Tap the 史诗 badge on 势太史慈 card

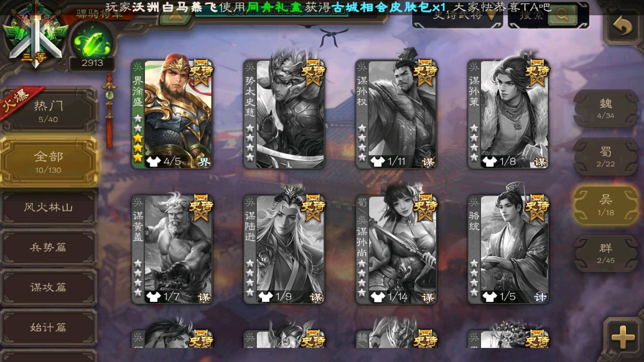313,72
